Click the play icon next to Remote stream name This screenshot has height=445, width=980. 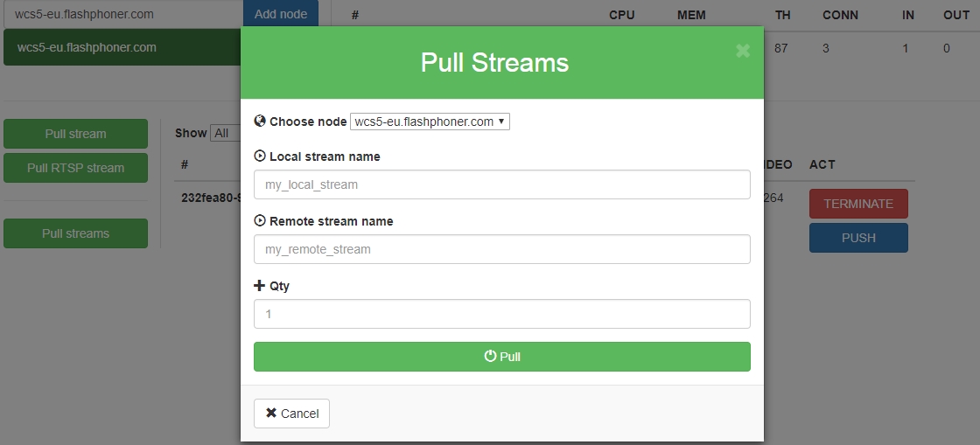click(x=260, y=221)
